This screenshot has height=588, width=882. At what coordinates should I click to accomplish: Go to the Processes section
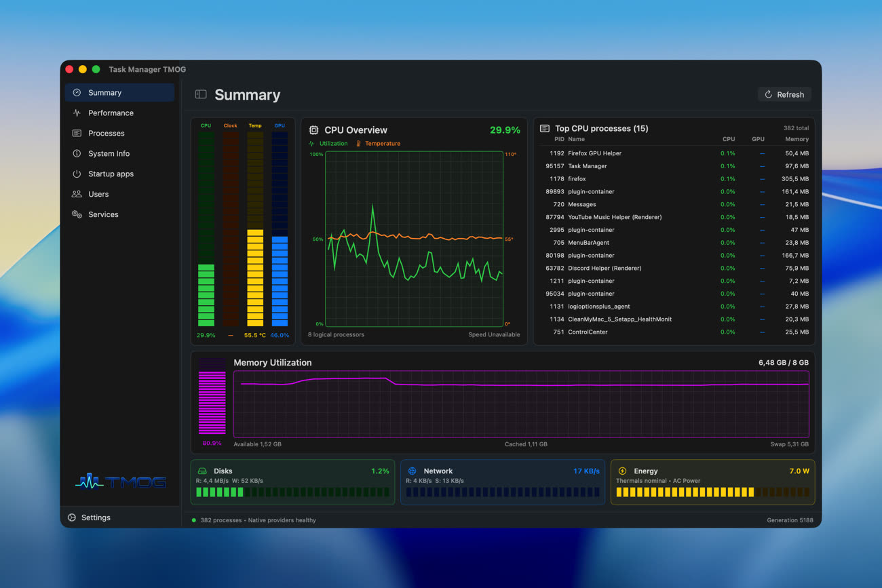click(x=119, y=134)
